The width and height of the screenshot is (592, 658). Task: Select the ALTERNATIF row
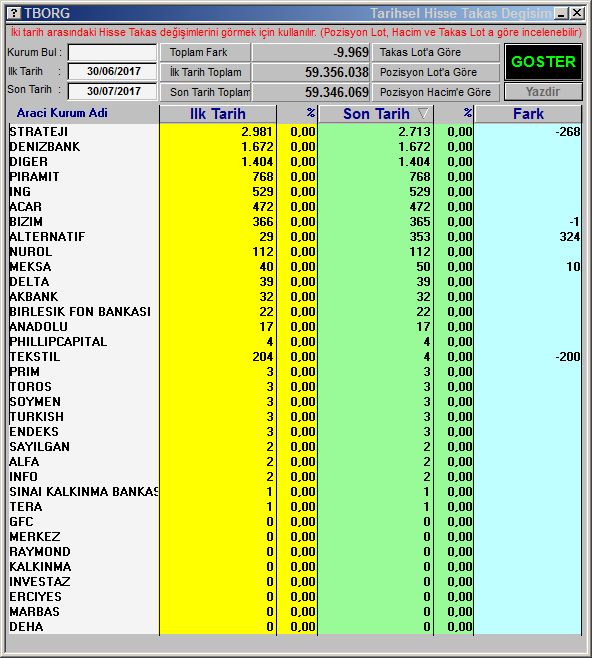click(x=295, y=237)
